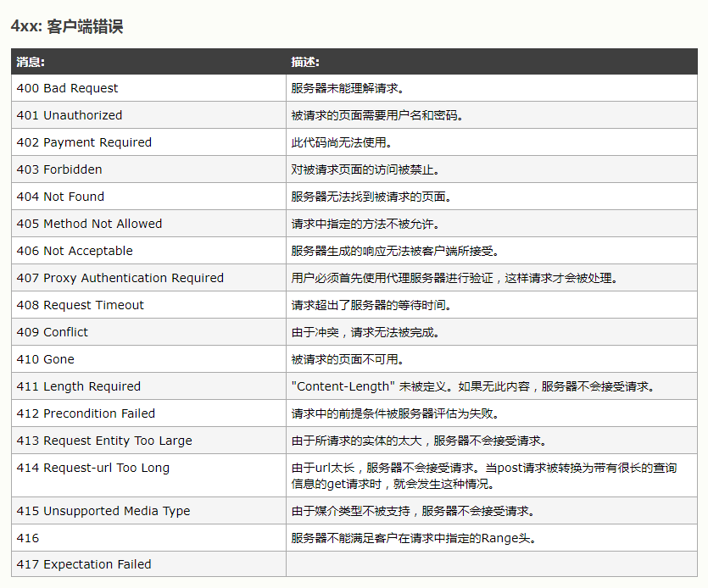The height and width of the screenshot is (588, 708).
Task: Select "415 Unsupported Media Type" cell
Action: point(148,510)
